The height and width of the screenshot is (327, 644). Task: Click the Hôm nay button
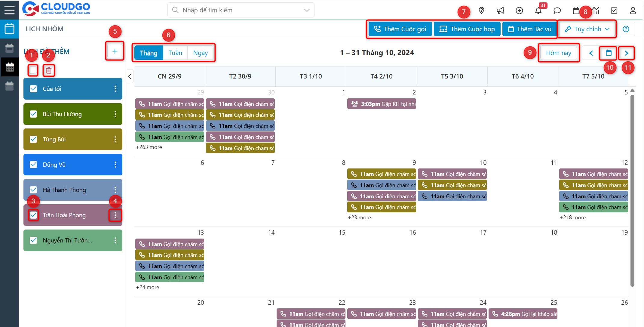558,53
